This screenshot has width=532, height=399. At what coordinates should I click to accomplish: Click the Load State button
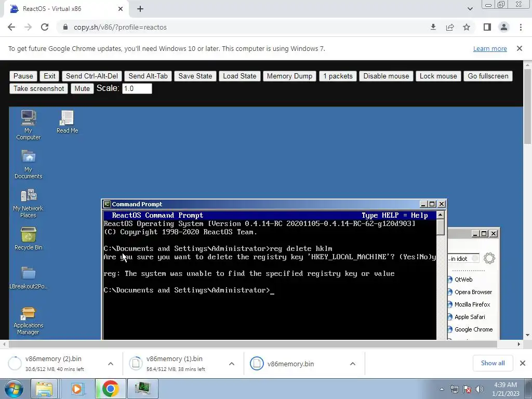(x=240, y=76)
